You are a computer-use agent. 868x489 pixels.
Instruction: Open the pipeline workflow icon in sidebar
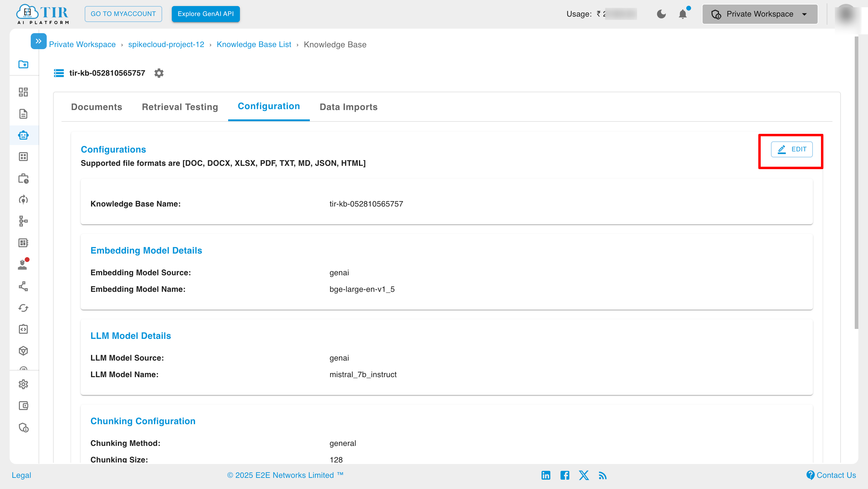pos(23,221)
